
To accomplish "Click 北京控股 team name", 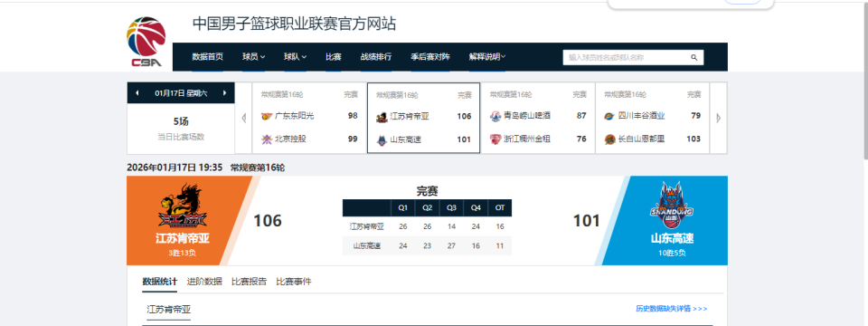I will 290,139.
